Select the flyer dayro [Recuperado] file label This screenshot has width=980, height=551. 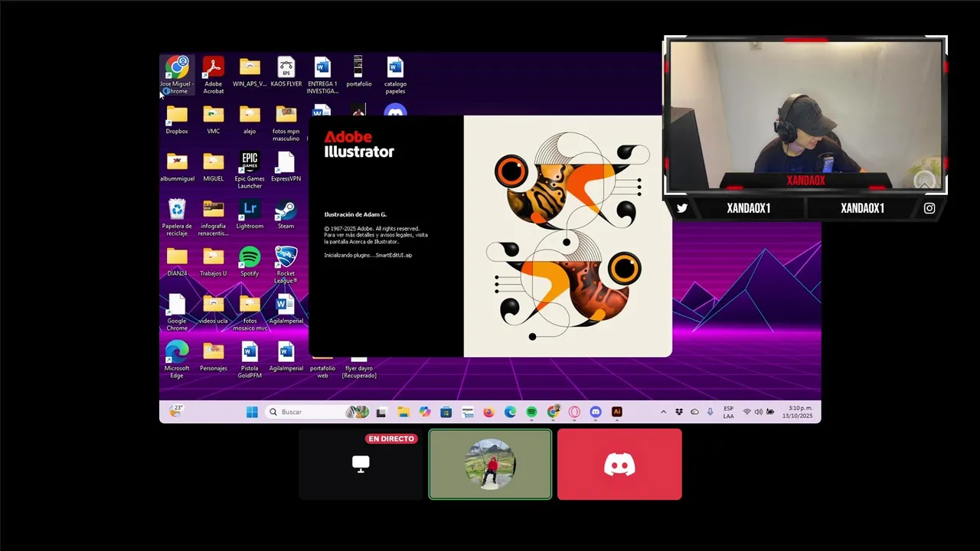358,372
